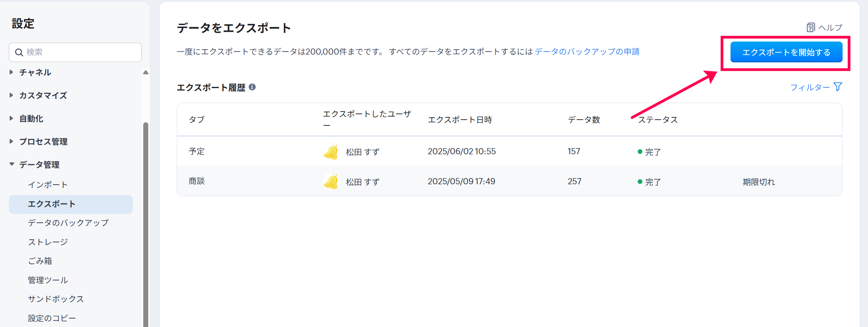Click the export history info icon
This screenshot has height=327, width=868.
(252, 87)
